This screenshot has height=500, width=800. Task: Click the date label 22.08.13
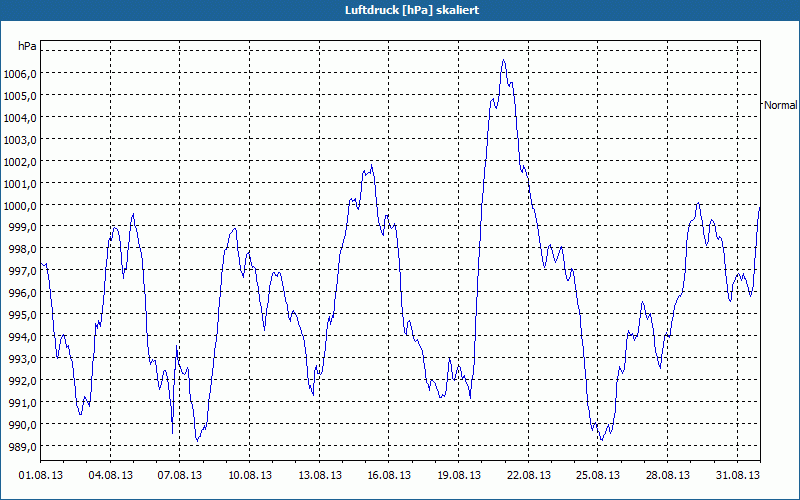(529, 475)
